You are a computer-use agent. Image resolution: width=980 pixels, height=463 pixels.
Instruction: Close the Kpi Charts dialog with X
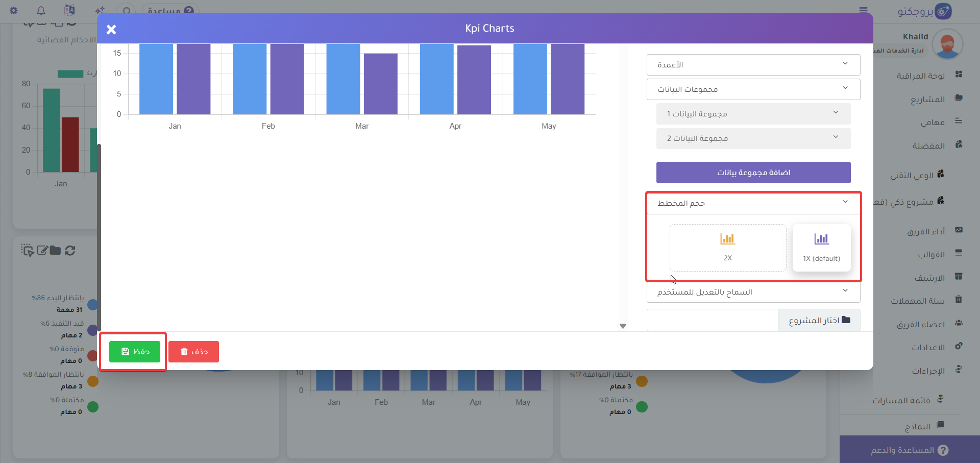pos(111,30)
